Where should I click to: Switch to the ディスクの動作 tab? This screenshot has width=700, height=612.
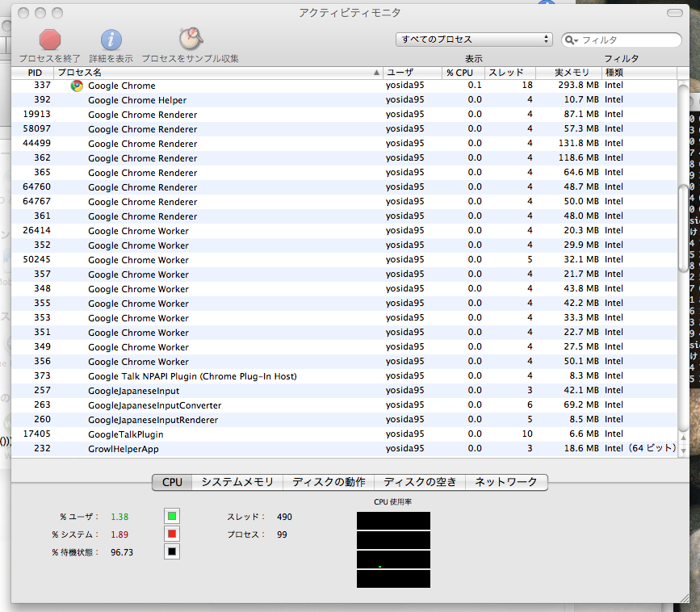[x=329, y=482]
